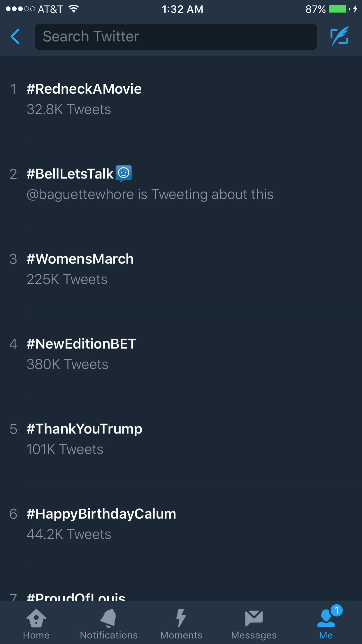The width and height of the screenshot is (362, 644).
Task: Select the #WomensMarch trending topic
Action: (80, 259)
